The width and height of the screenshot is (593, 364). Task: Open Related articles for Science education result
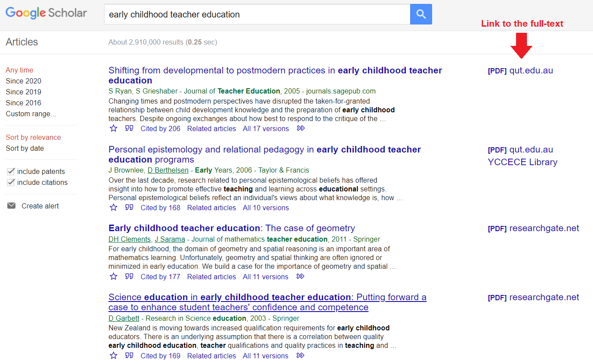click(x=212, y=356)
